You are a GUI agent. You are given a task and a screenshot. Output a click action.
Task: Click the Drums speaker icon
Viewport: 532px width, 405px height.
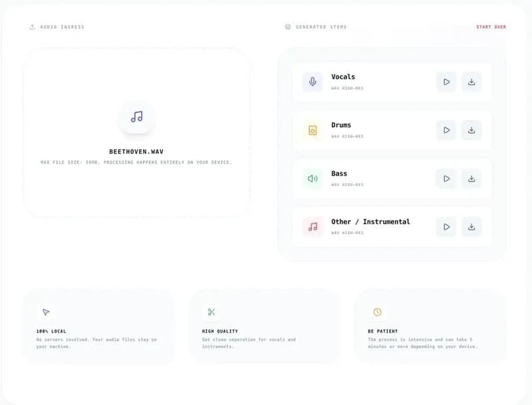click(x=313, y=130)
